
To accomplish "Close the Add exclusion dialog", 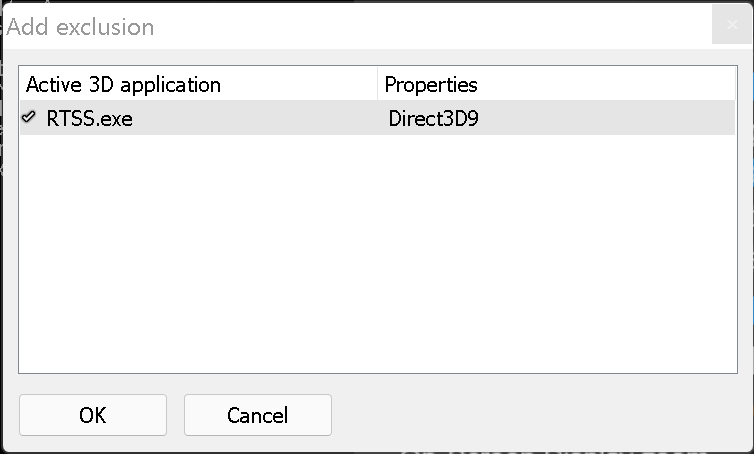I will pyautogui.click(x=726, y=26).
